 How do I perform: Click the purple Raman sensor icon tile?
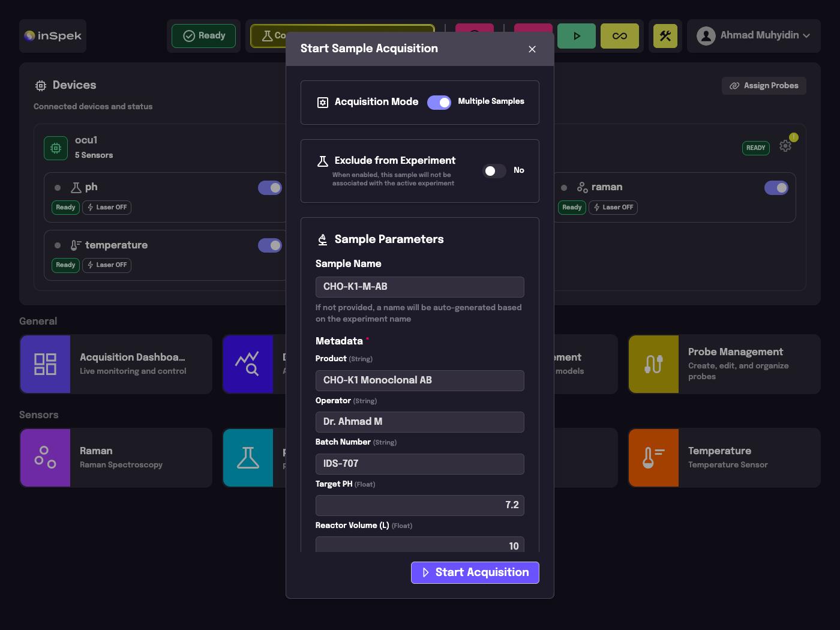click(45, 458)
